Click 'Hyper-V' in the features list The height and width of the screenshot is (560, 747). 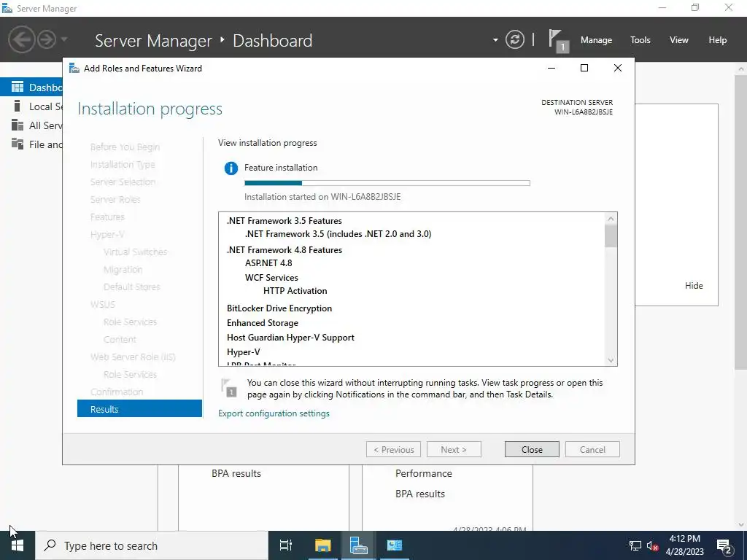point(244,352)
